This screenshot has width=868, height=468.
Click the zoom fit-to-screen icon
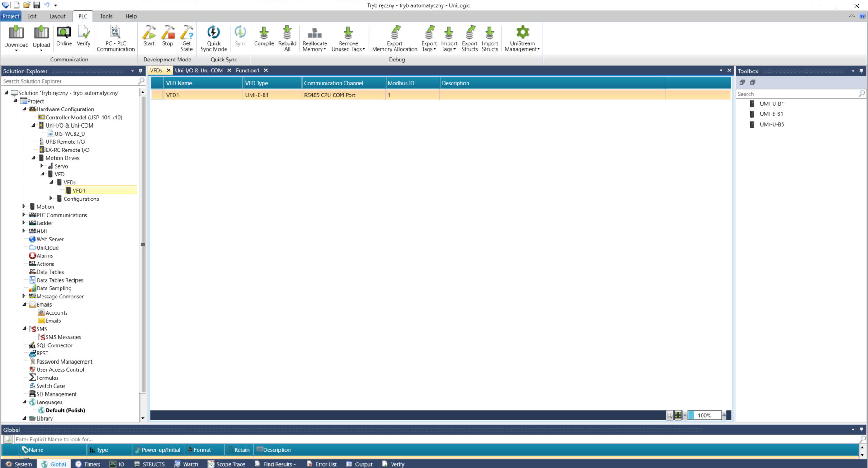678,415
